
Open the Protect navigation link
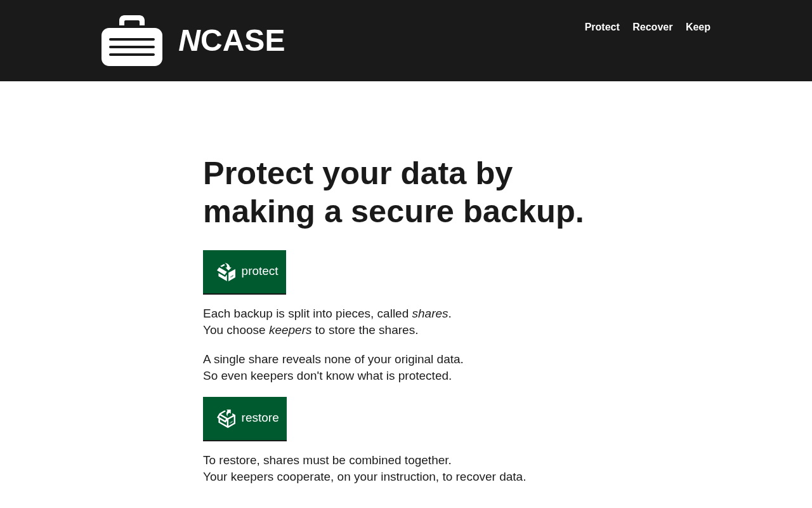coord(602,27)
